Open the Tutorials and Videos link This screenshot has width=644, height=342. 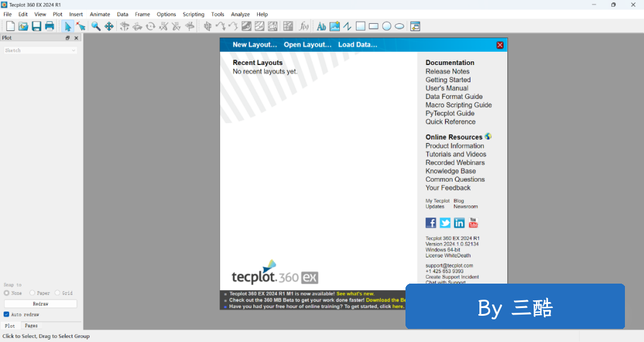(456, 154)
